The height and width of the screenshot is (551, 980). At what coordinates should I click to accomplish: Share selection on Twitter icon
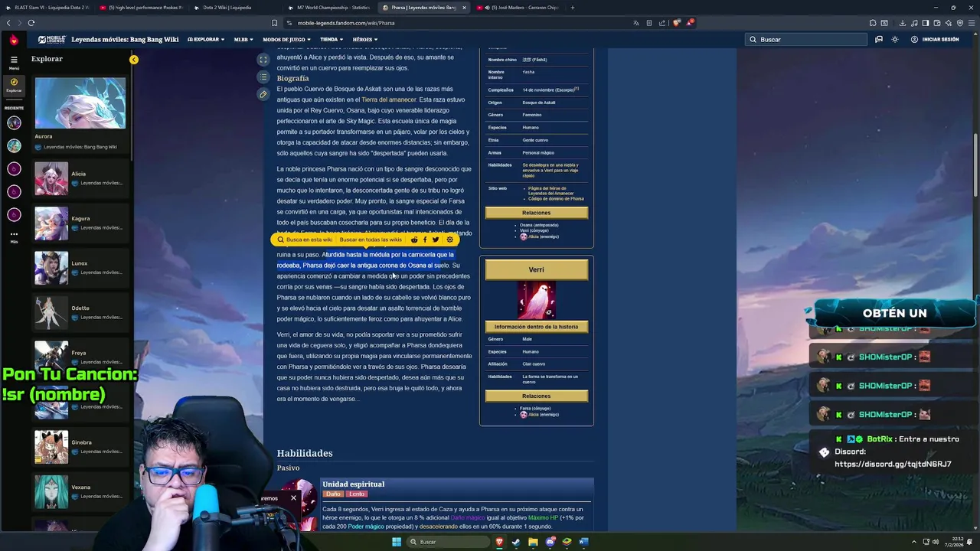[x=436, y=240]
